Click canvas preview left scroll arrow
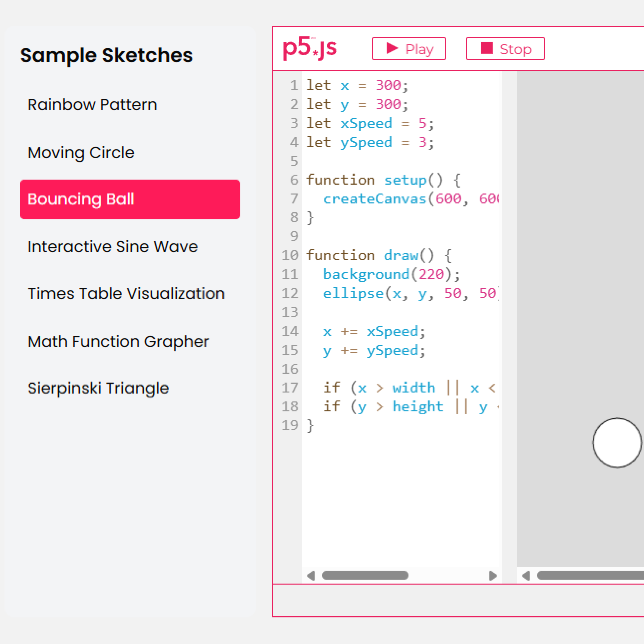 pos(526,575)
